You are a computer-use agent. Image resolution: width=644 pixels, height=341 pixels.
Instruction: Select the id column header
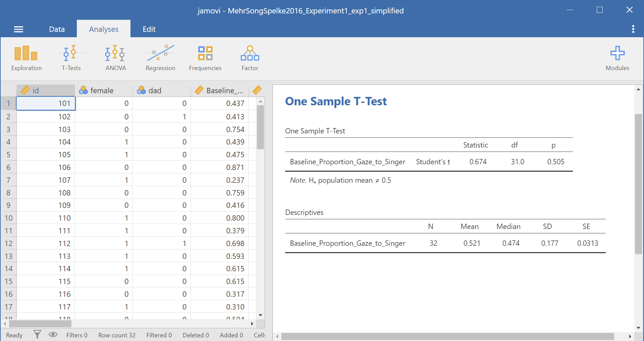coord(46,91)
